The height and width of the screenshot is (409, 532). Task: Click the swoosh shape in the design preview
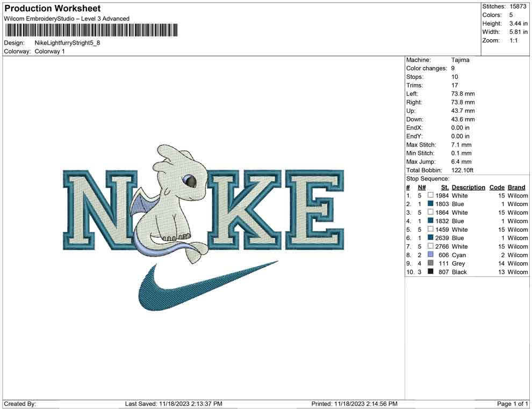[207, 286]
